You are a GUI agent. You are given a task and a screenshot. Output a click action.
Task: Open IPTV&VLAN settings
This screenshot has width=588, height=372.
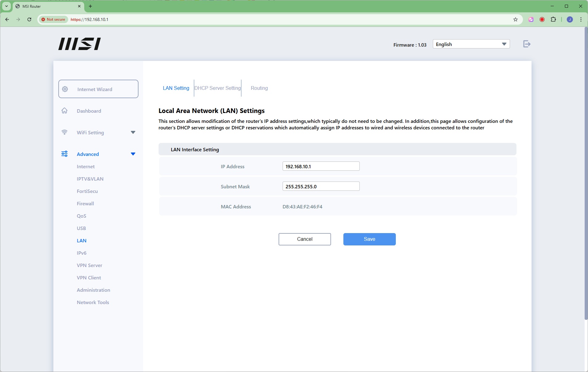(90, 179)
